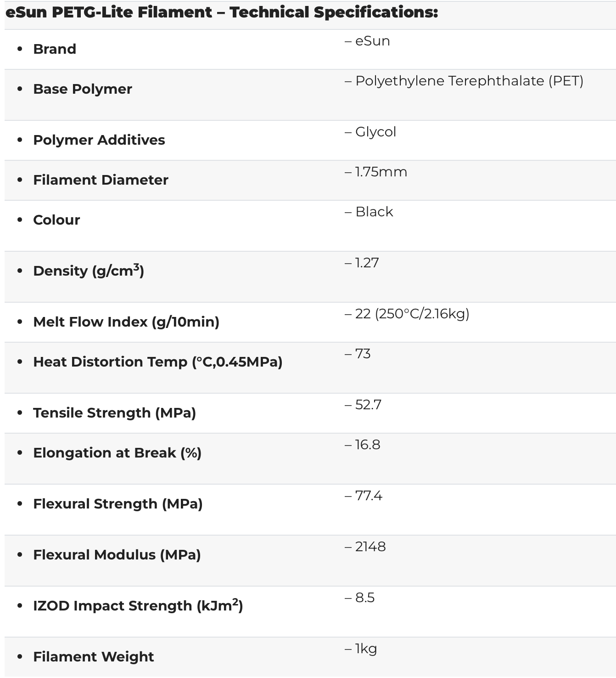Select the Filament Diameter label

[x=101, y=180]
